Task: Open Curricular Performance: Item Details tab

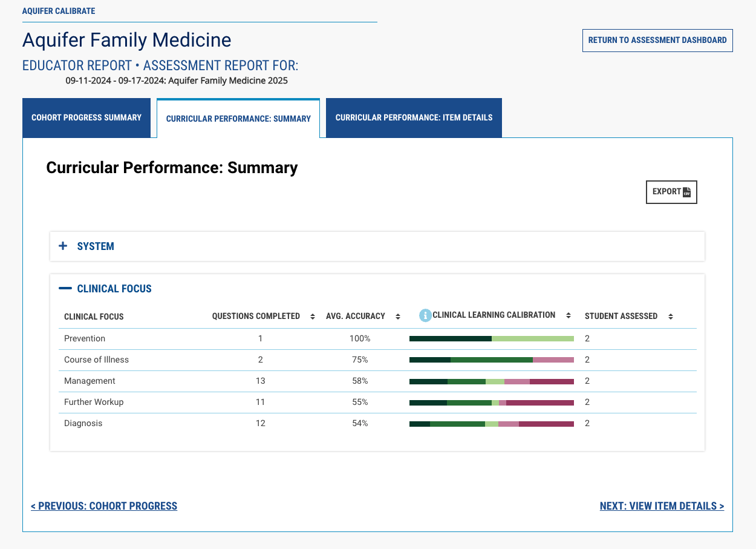Action: pos(414,117)
